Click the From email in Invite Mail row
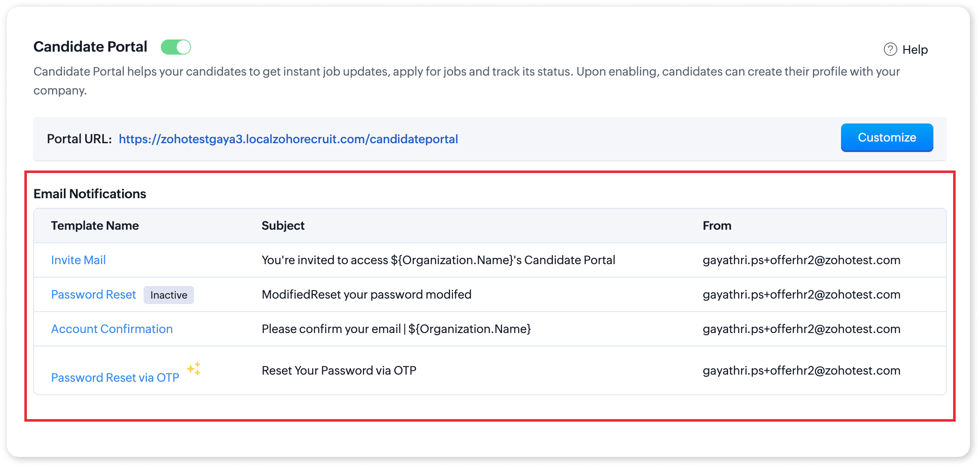Screen dimensions: 980x467 (x=801, y=260)
